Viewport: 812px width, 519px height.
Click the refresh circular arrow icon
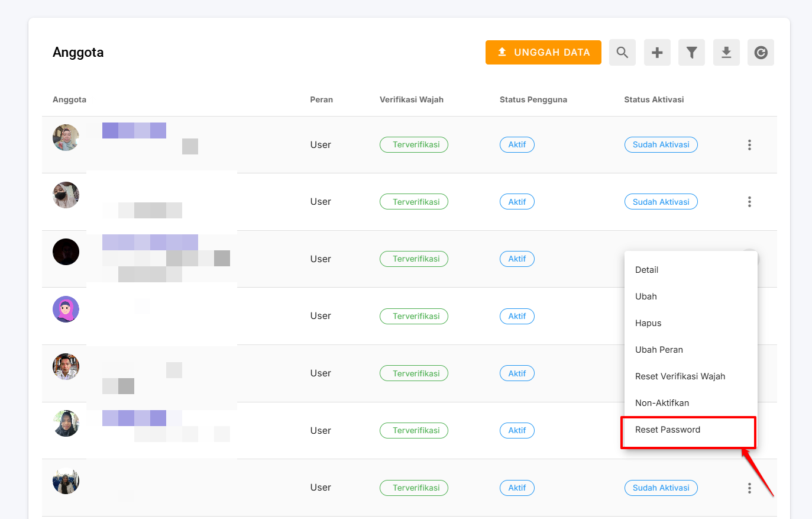click(761, 52)
